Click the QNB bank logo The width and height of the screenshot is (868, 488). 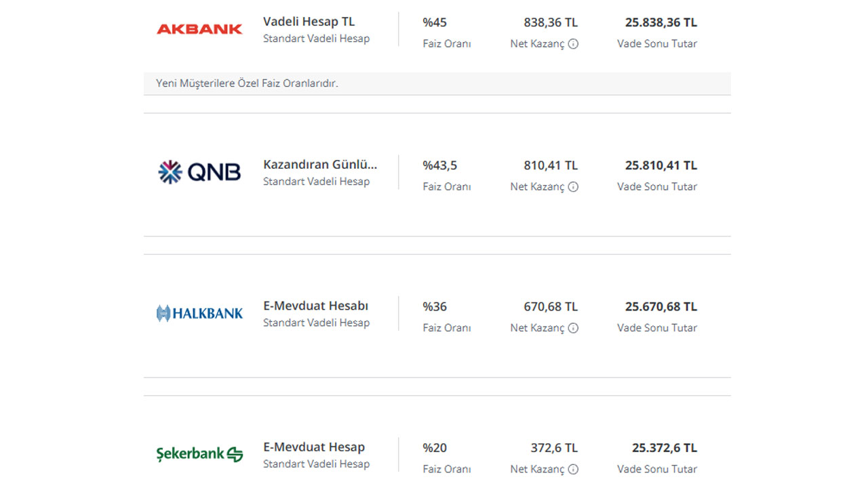199,172
